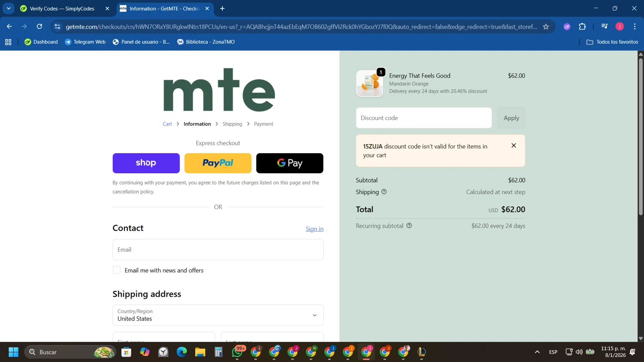Image resolution: width=644 pixels, height=362 pixels.
Task: Pay with PayPal button
Action: 218,163
